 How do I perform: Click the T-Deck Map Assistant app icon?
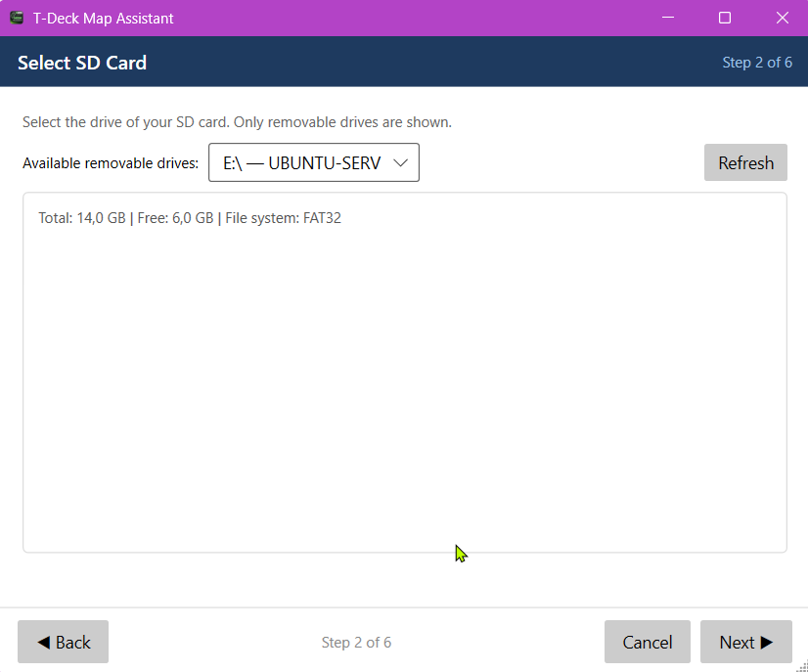tap(17, 18)
